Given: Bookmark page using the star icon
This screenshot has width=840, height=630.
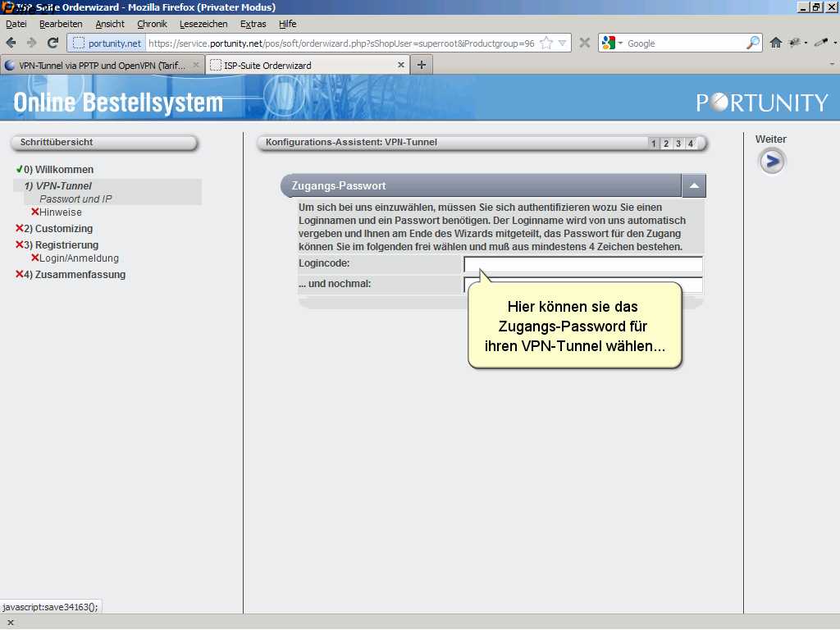Looking at the screenshot, I should pyautogui.click(x=546, y=43).
